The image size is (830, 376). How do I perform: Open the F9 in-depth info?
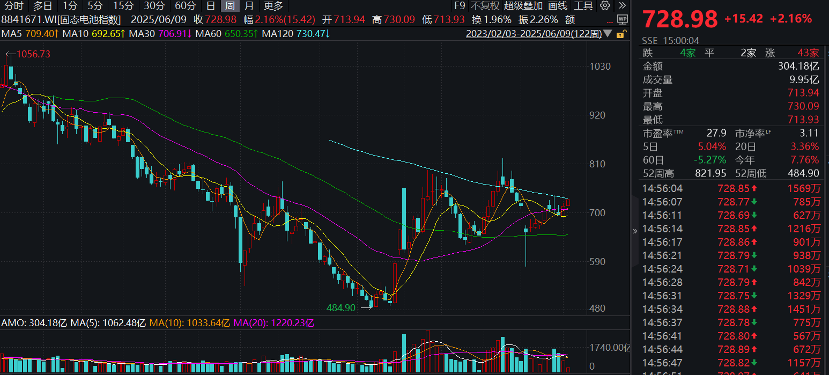coord(459,6)
